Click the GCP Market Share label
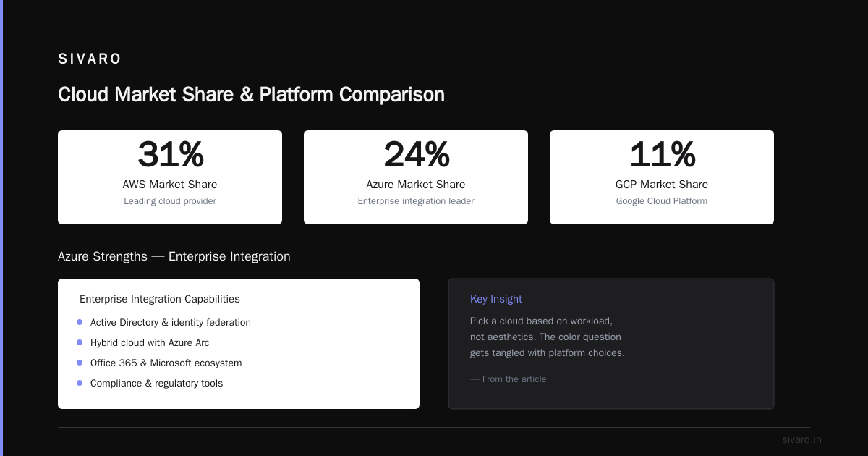Viewport: 868px width, 456px height. (662, 185)
